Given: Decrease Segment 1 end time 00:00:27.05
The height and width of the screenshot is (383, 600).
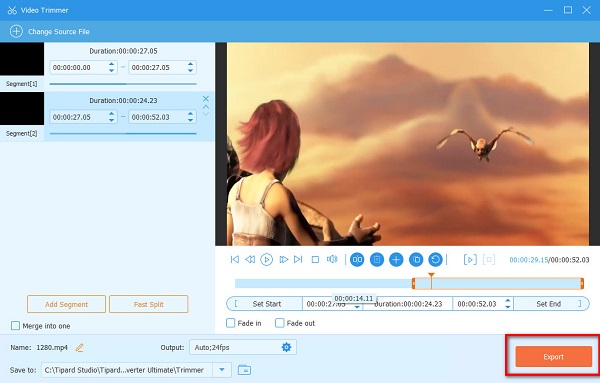Looking at the screenshot, I should 190,70.
